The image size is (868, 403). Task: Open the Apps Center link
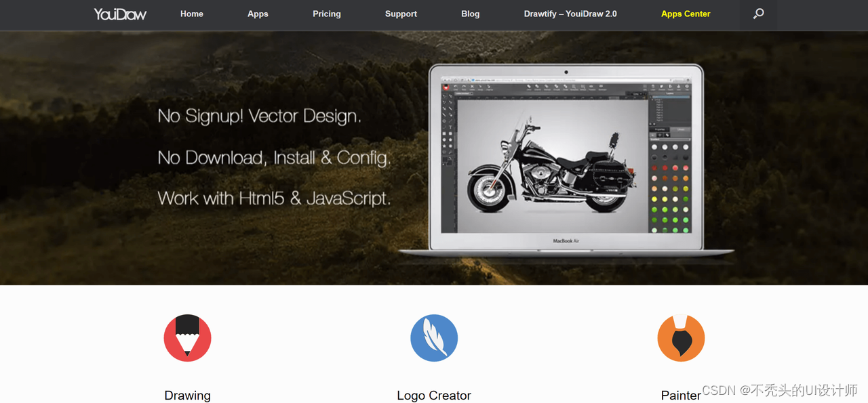(686, 14)
